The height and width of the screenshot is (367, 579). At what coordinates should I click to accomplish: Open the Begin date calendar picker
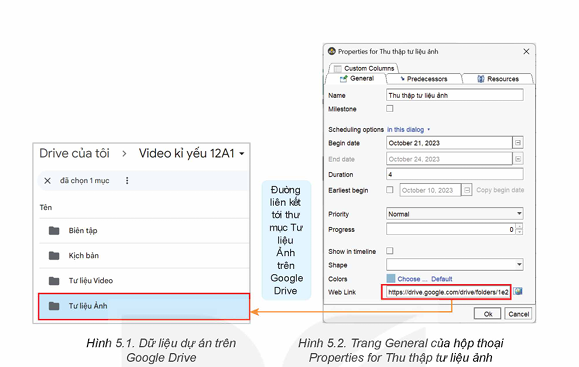point(518,143)
